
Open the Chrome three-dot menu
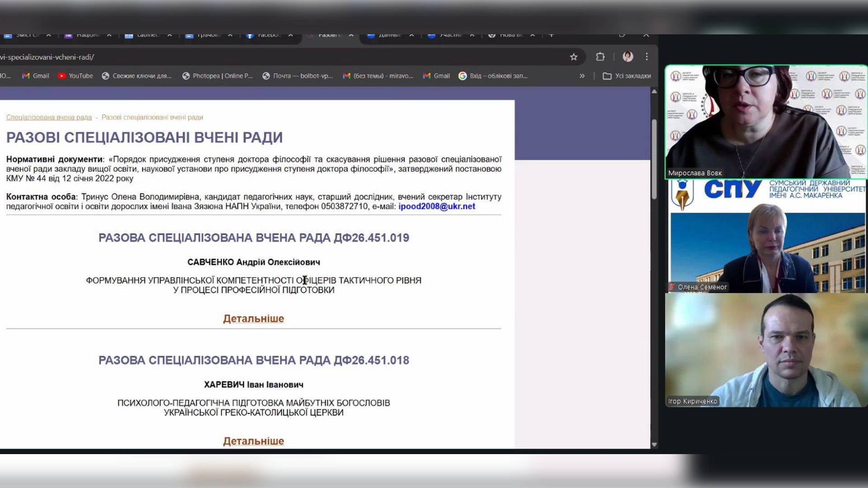tap(647, 57)
